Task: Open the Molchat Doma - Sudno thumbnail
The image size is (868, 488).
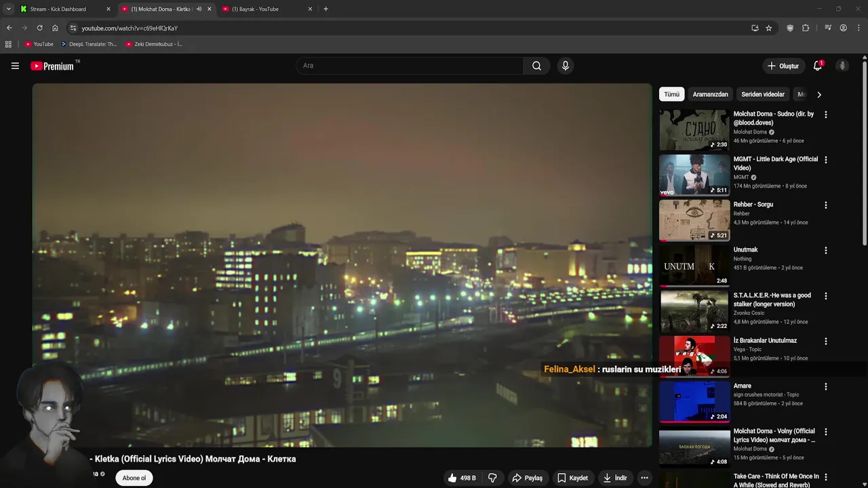Action: tap(694, 129)
